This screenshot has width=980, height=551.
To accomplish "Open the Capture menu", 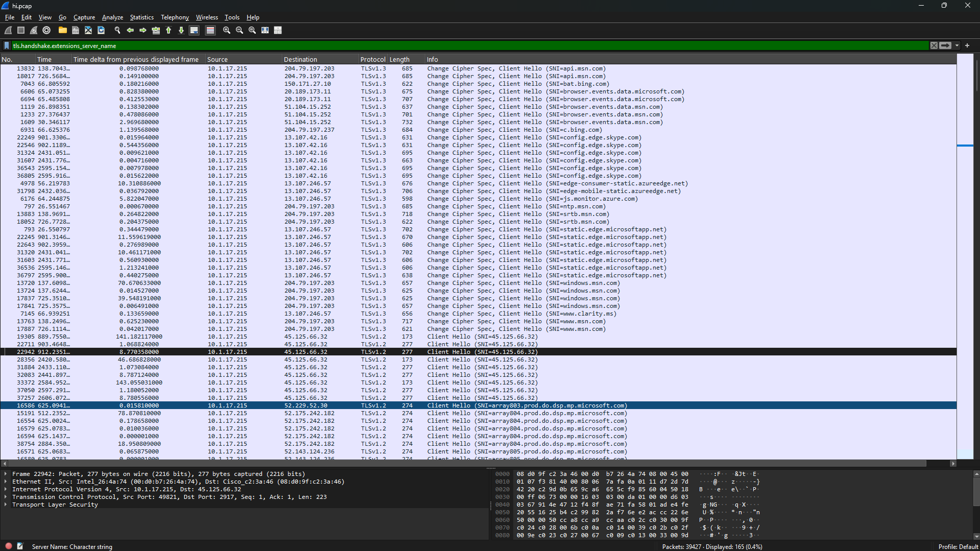I will click(84, 17).
